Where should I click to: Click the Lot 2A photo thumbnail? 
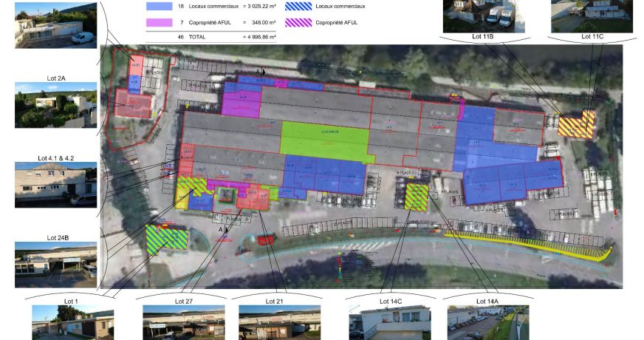coord(56,105)
